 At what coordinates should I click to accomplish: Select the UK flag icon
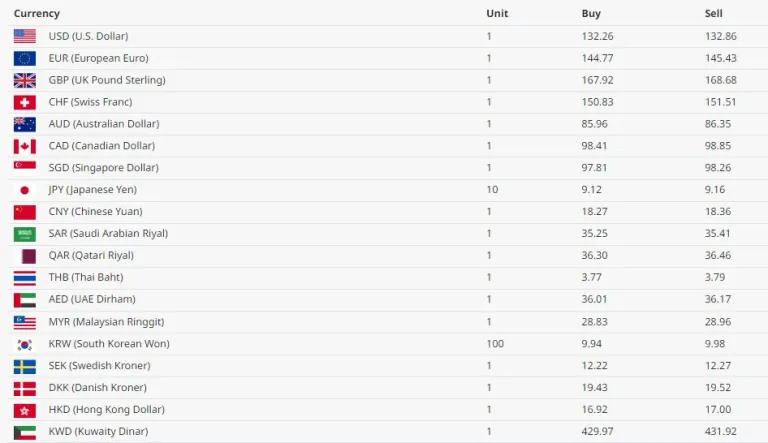click(25, 80)
